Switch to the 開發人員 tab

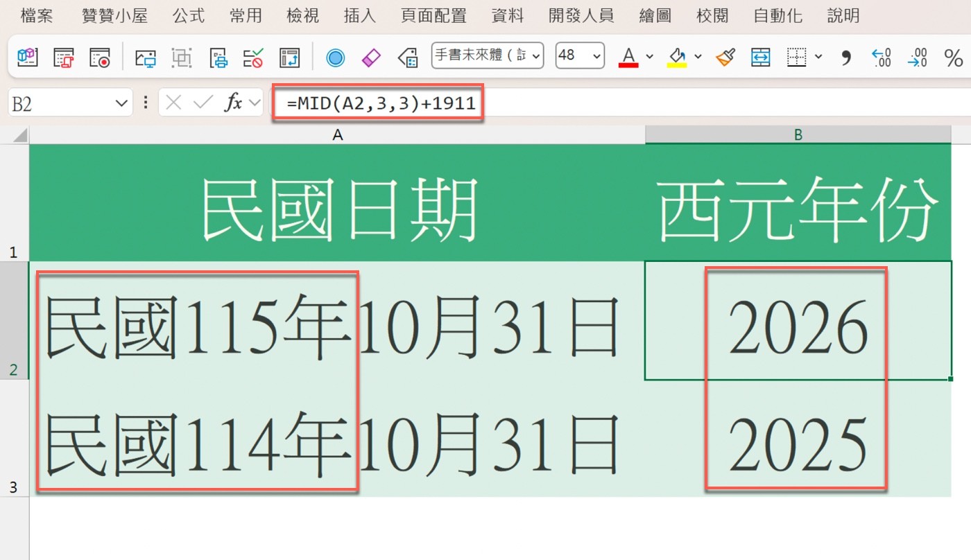581,15
